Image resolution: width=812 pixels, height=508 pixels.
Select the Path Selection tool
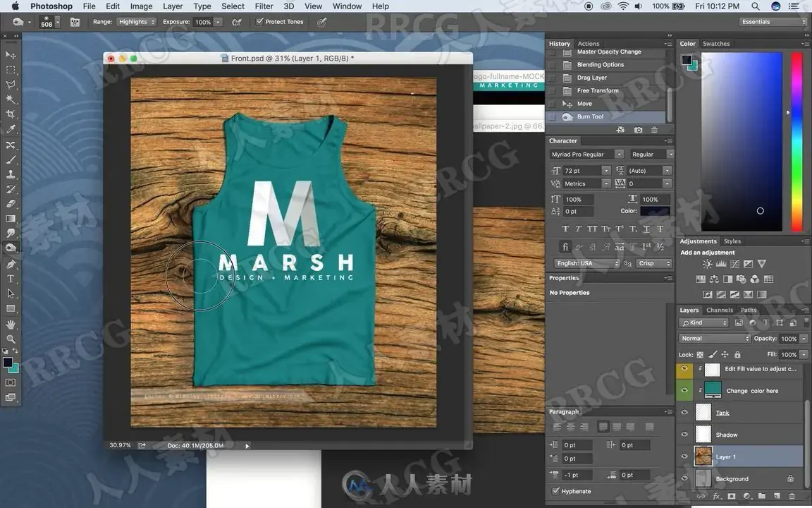(x=11, y=294)
